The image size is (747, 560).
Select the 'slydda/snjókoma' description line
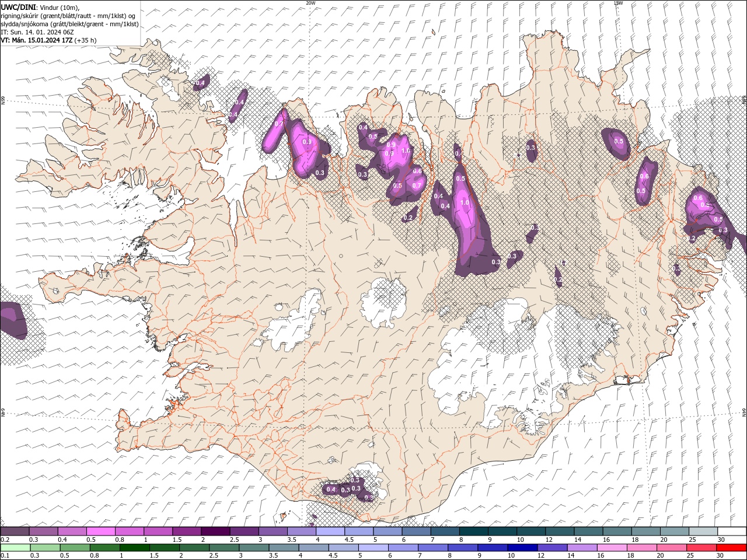coord(70,24)
